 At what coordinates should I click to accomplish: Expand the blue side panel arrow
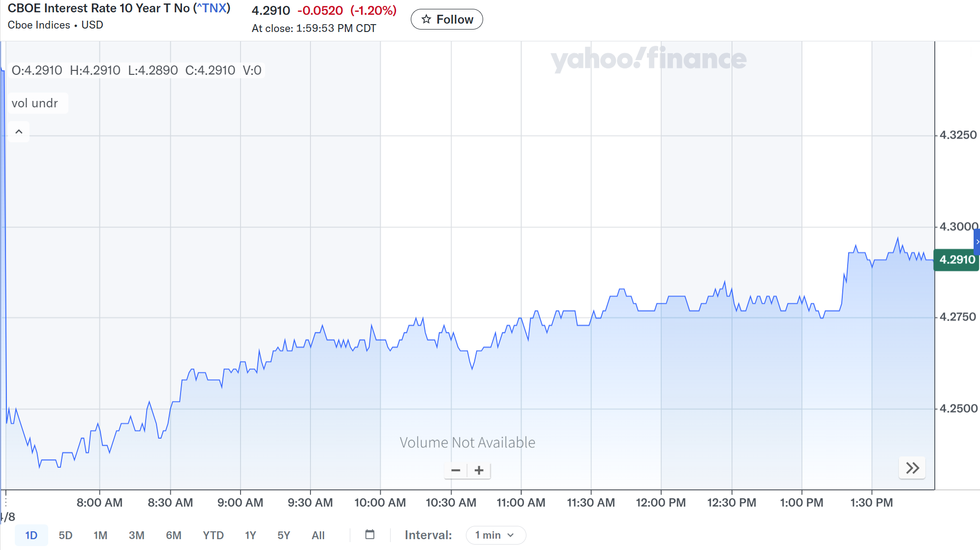pyautogui.click(x=977, y=242)
